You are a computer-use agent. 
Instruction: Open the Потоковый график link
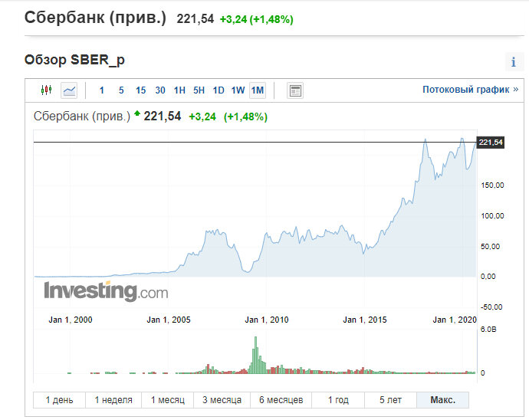pyautogui.click(x=465, y=90)
